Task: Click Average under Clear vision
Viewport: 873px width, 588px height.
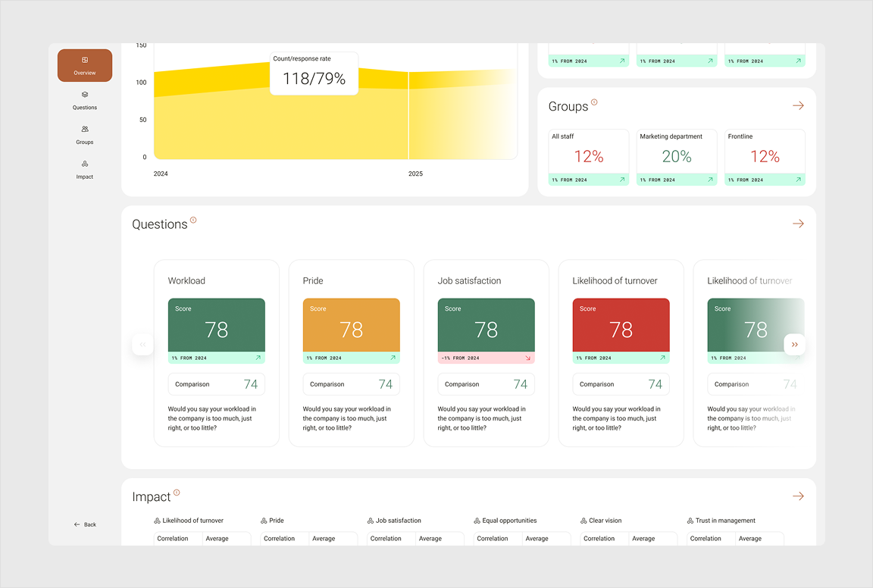Action: click(x=643, y=539)
